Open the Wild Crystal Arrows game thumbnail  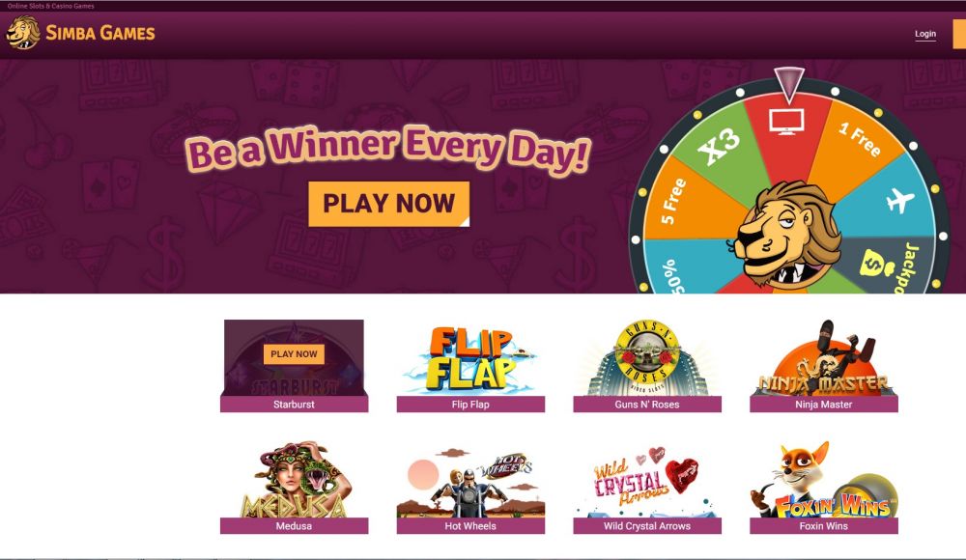point(647,481)
